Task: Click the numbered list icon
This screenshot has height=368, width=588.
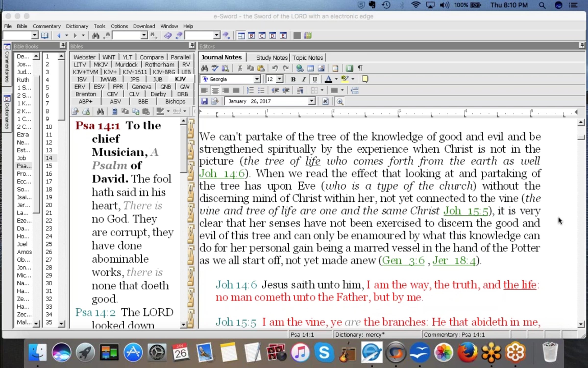Action: pyautogui.click(x=250, y=91)
